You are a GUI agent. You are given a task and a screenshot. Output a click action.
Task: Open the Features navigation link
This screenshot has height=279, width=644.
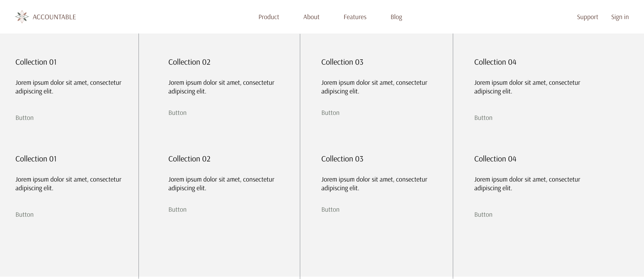pos(355,17)
